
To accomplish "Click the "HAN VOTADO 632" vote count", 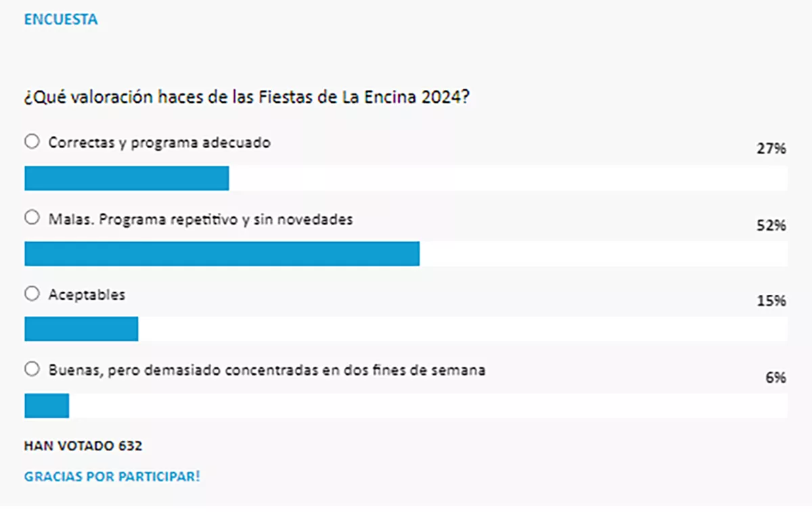I will click(83, 446).
